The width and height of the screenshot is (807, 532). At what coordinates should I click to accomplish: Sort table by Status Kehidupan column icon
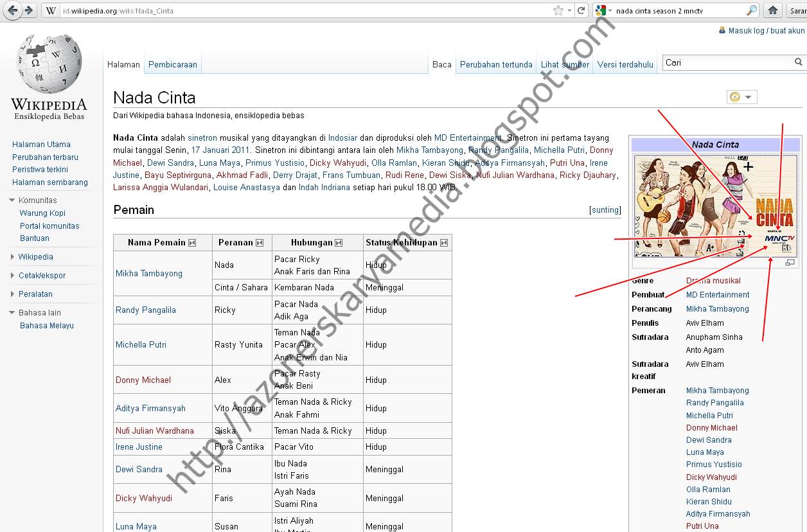click(443, 243)
